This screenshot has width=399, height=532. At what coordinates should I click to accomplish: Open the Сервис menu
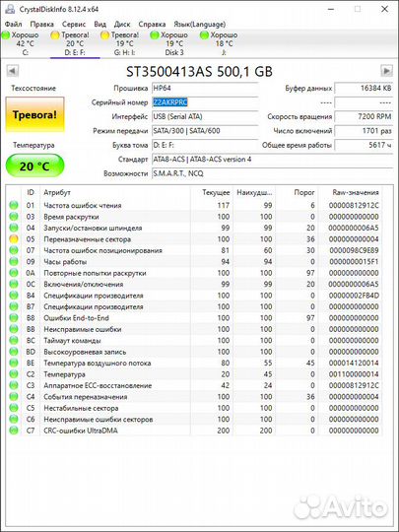click(x=74, y=24)
